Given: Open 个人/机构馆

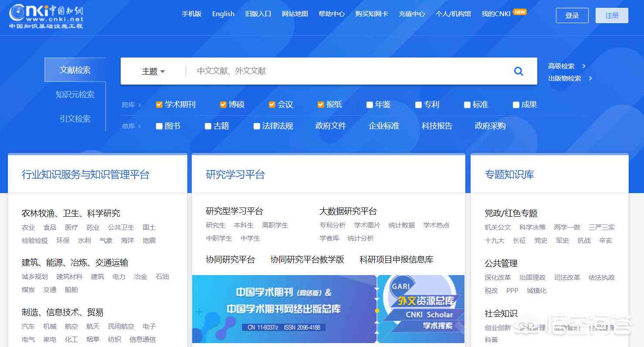Looking at the screenshot, I should [453, 14].
